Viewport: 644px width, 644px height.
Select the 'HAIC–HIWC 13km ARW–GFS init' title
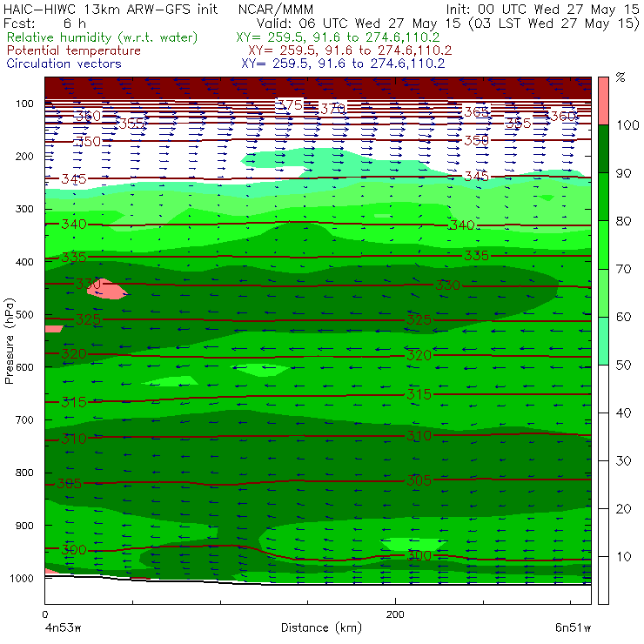110,10
